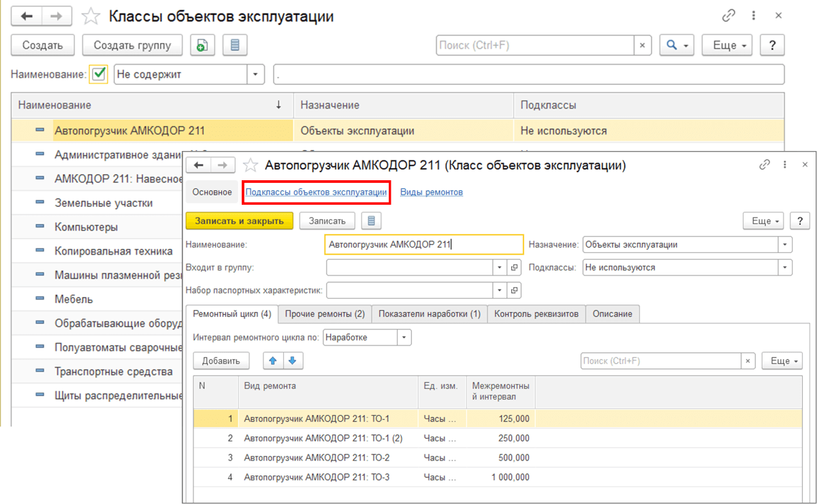Click row icon beside Земельные участки
Viewport: 817px width, 504px height.
39,203
